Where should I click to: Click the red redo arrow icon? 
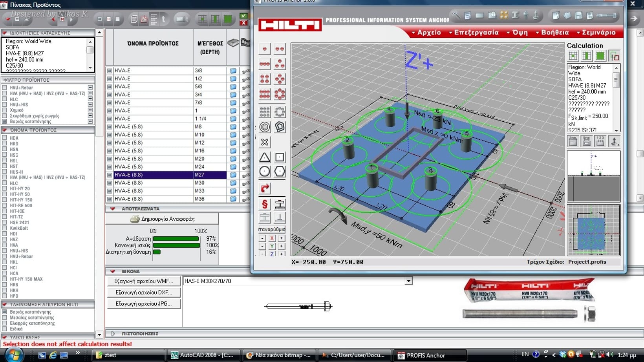tap(265, 188)
